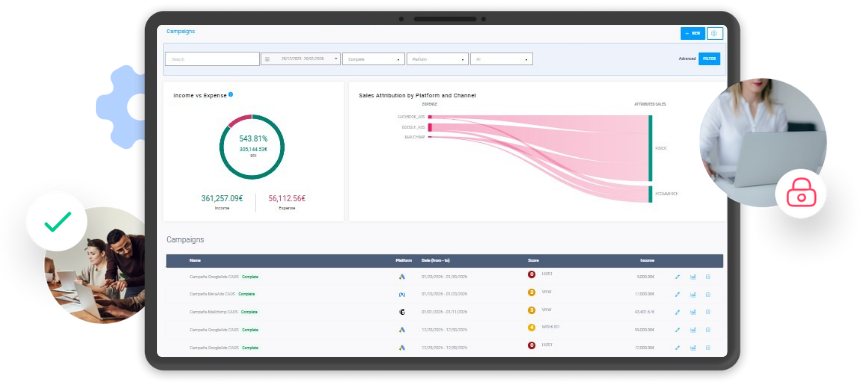Open the Complete status dropdown
861x386 pixels.
(x=373, y=59)
